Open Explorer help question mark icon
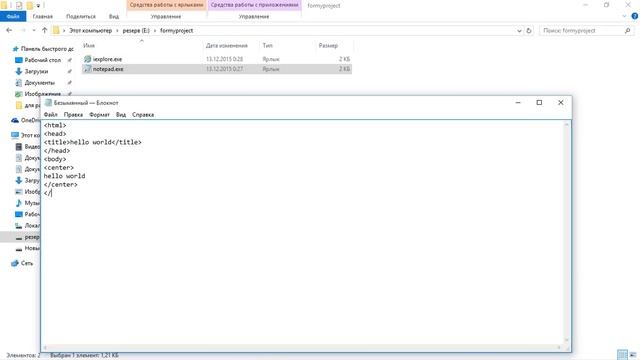The image size is (640, 360). coord(635,16)
